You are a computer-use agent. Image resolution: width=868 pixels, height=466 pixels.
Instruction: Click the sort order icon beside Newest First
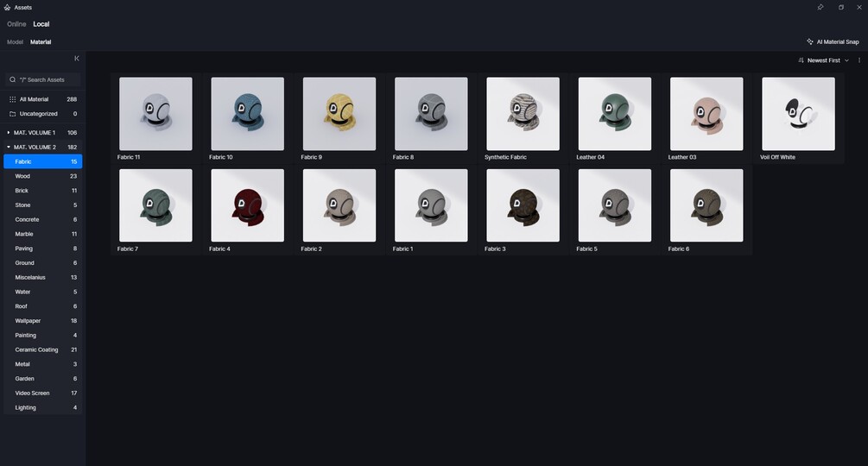tap(801, 60)
